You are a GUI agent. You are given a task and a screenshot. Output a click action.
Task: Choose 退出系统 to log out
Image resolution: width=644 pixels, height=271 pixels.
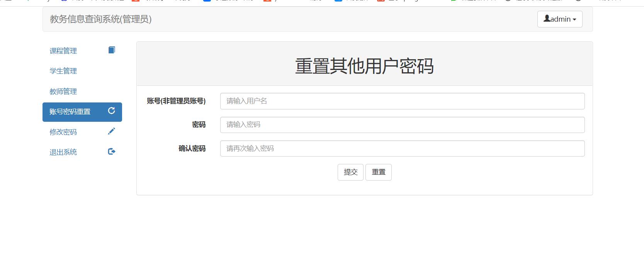pos(82,152)
